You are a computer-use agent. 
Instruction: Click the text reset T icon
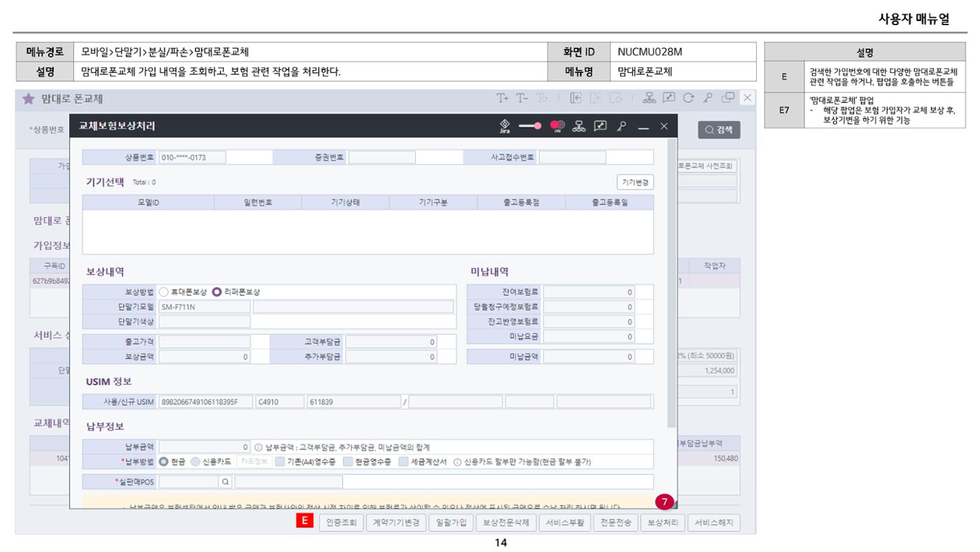pos(542,99)
